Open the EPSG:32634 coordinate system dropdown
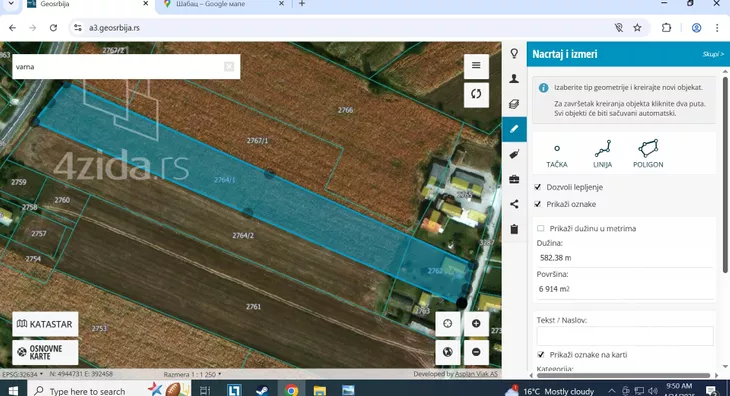The image size is (730, 396). coord(22,374)
